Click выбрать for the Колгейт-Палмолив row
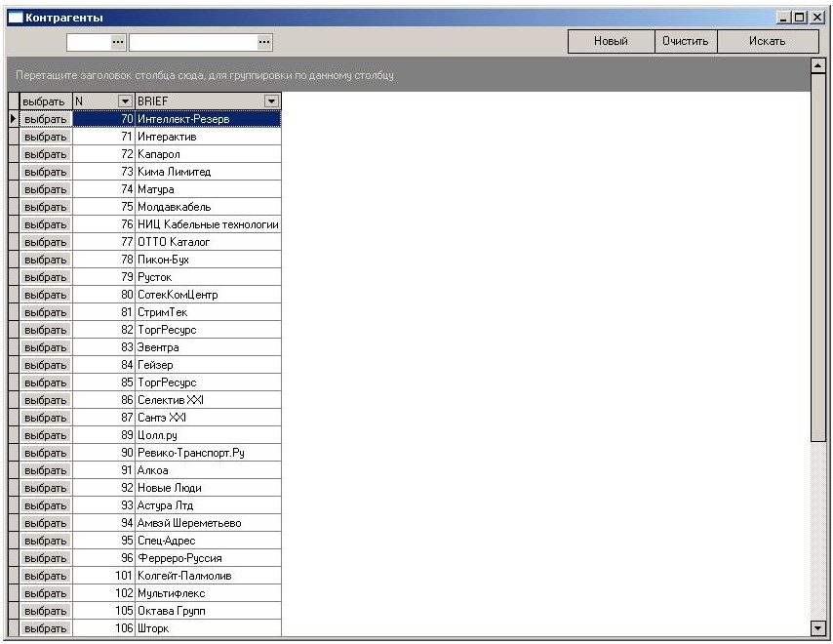 coord(45,576)
